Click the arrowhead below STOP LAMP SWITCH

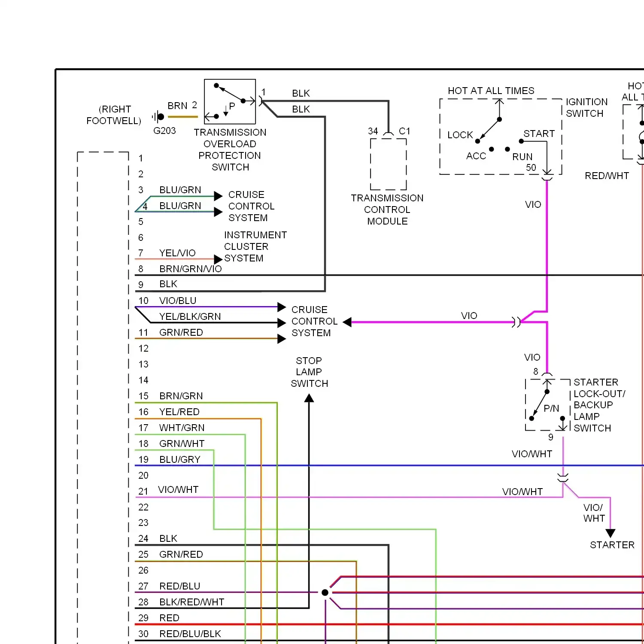tap(309, 398)
